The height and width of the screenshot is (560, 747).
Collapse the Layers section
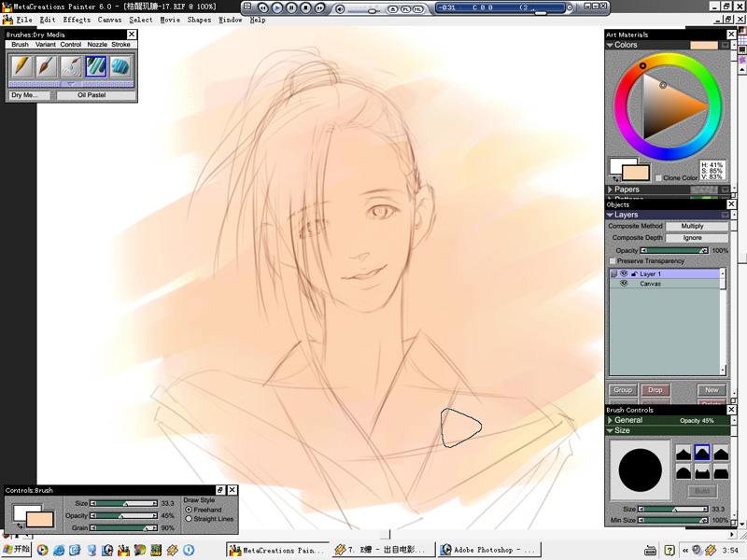pyautogui.click(x=610, y=215)
